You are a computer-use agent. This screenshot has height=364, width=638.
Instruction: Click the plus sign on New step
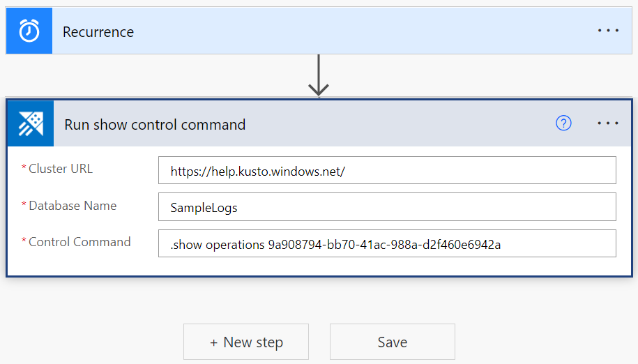click(213, 342)
